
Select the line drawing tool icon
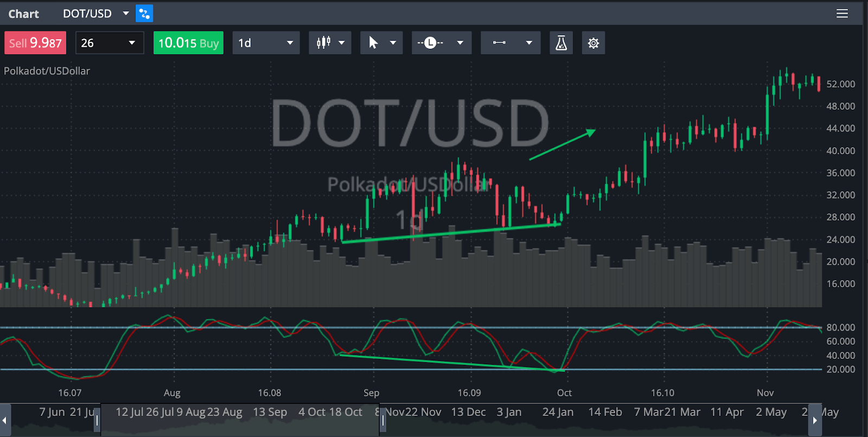tap(500, 43)
